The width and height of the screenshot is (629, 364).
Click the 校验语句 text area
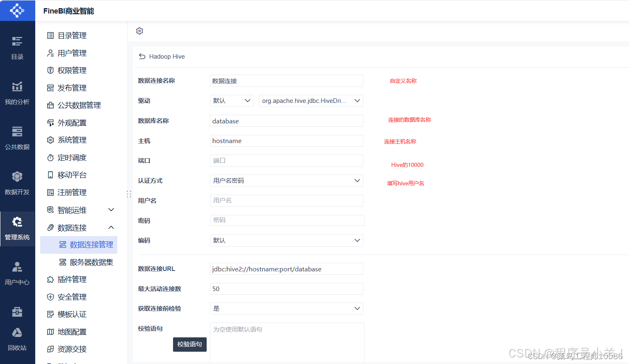pyautogui.click(x=287, y=343)
